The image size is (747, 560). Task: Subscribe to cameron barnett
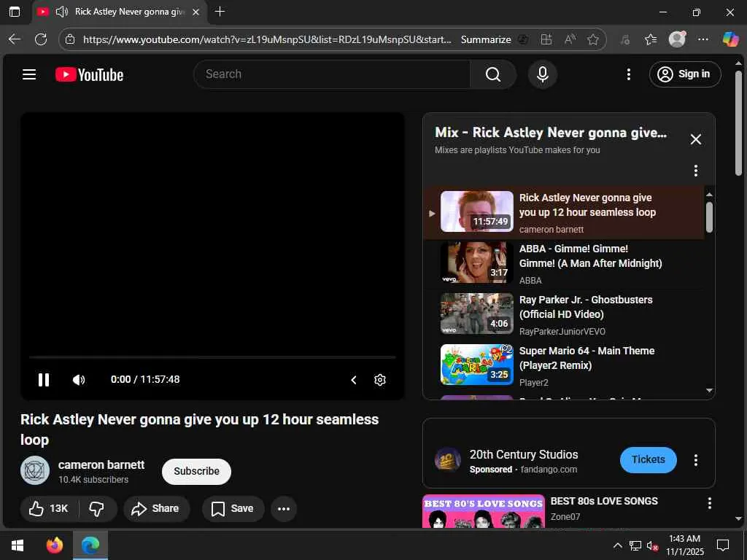[196, 472]
